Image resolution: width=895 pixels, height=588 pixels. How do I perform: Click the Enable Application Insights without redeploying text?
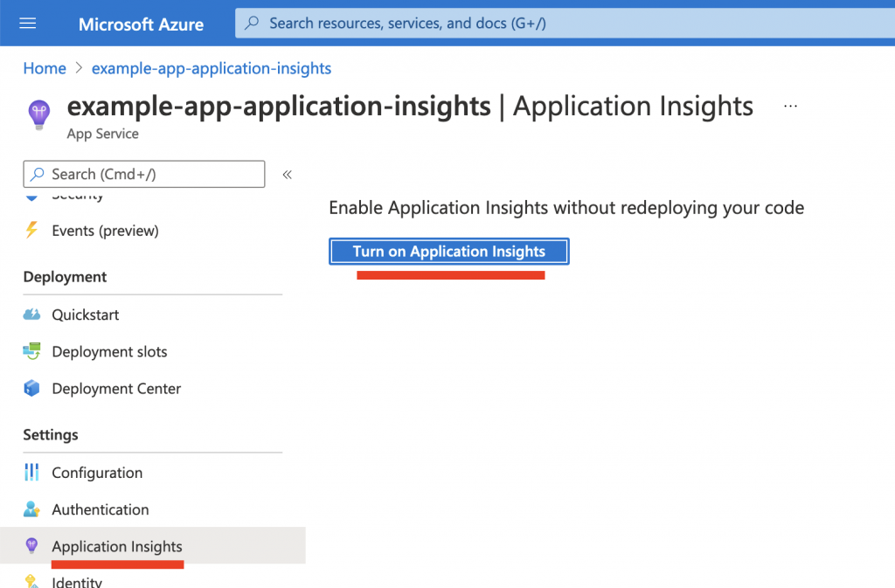click(x=566, y=208)
